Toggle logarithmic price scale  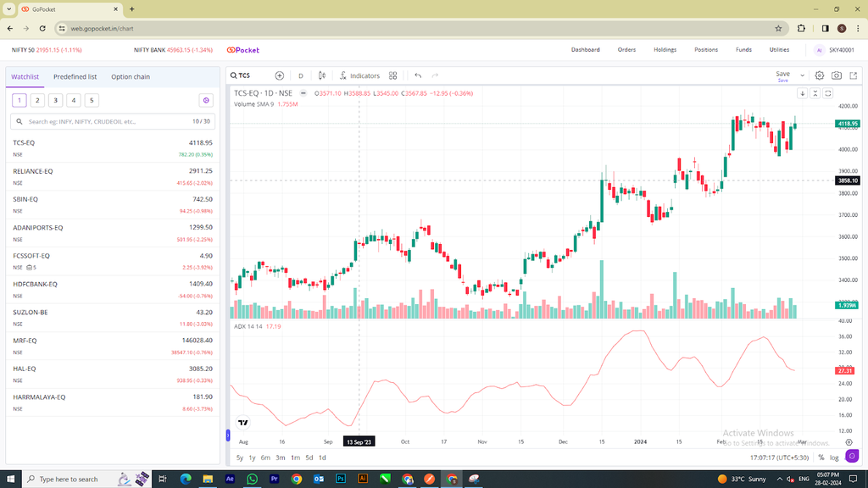pyautogui.click(x=834, y=457)
